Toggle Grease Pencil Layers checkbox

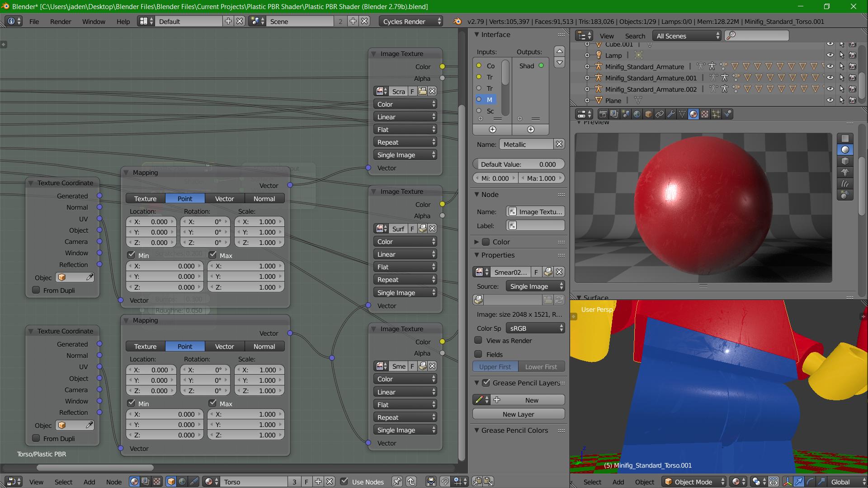(486, 383)
